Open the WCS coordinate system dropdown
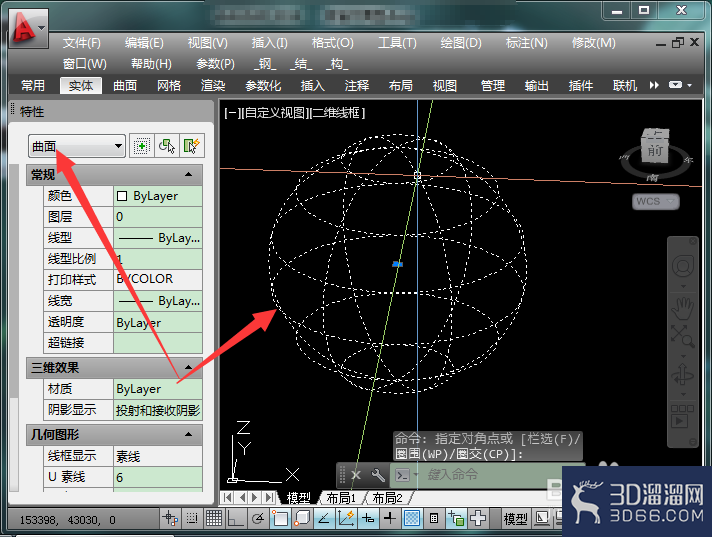The height and width of the screenshot is (537, 712). pos(655,201)
